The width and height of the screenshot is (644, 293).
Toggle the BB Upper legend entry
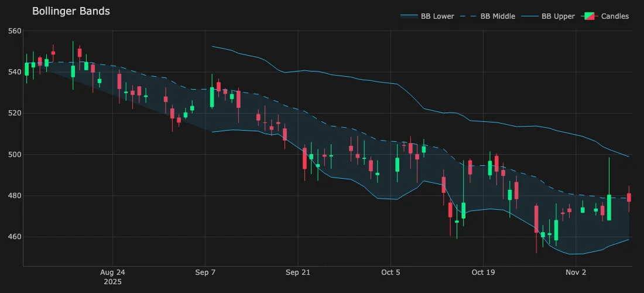[548, 16]
